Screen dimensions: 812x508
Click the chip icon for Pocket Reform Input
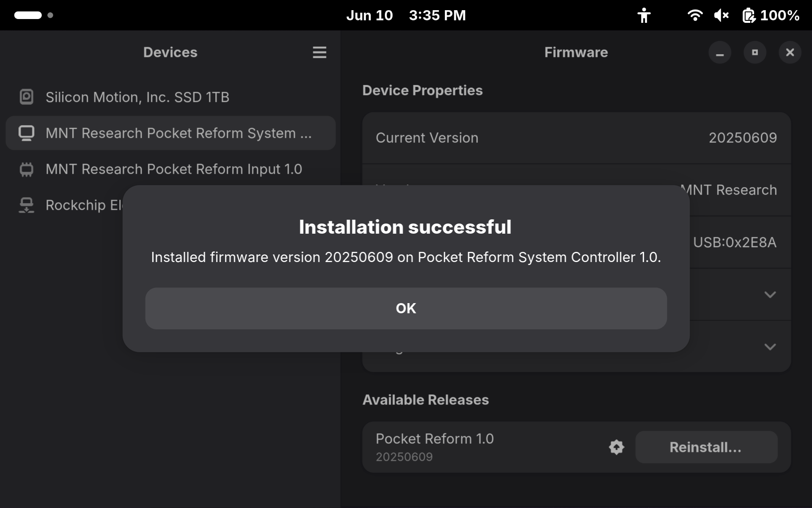tap(26, 169)
